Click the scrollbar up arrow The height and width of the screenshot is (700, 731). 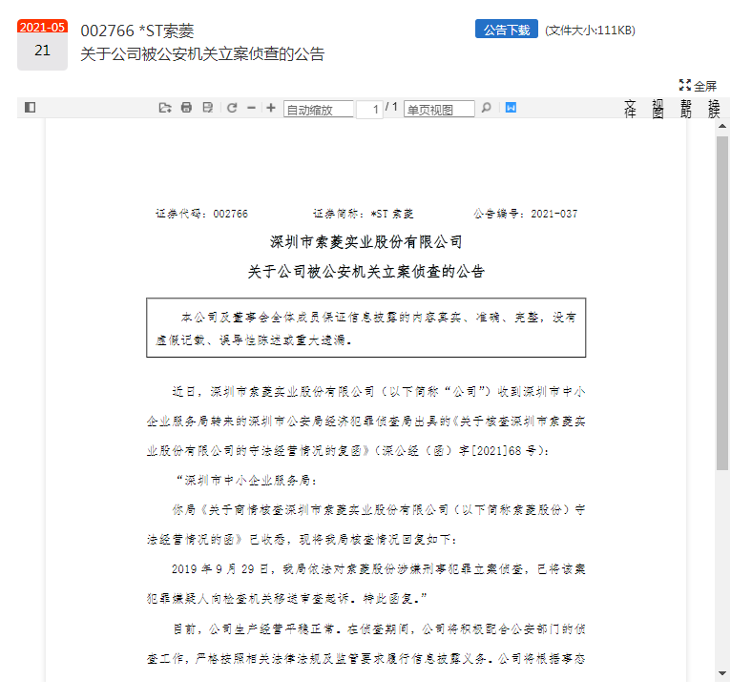[722, 126]
